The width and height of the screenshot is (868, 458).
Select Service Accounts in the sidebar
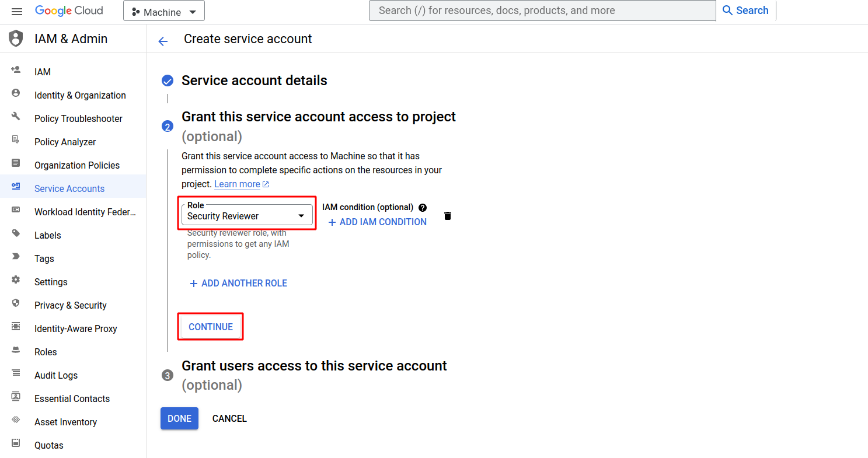point(69,188)
